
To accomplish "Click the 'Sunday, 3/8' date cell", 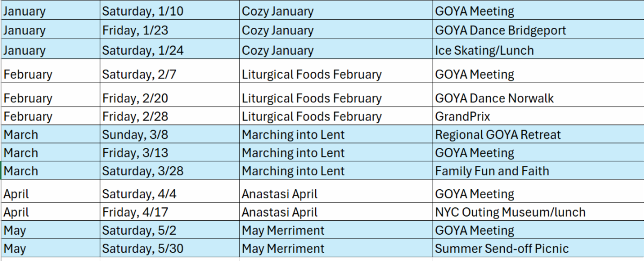I will click(135, 135).
